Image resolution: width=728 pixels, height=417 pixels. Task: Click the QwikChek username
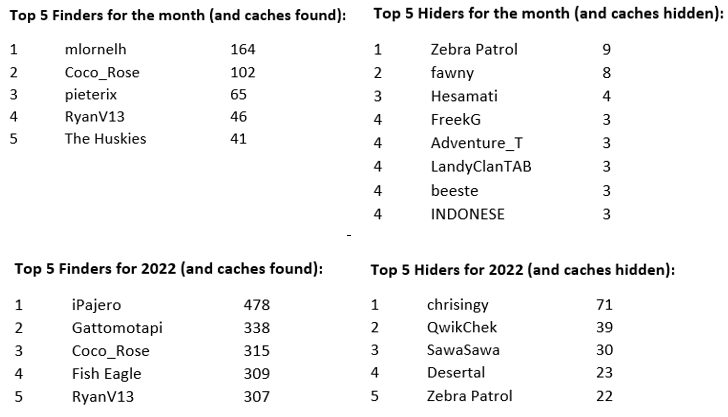pos(462,328)
